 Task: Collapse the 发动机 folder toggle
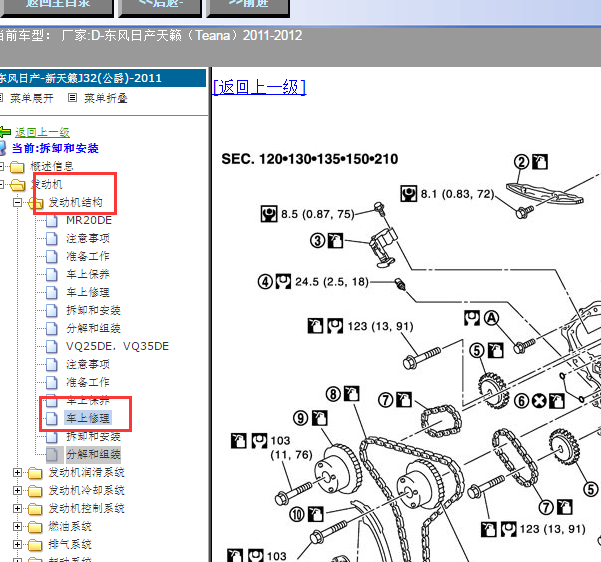2,184
